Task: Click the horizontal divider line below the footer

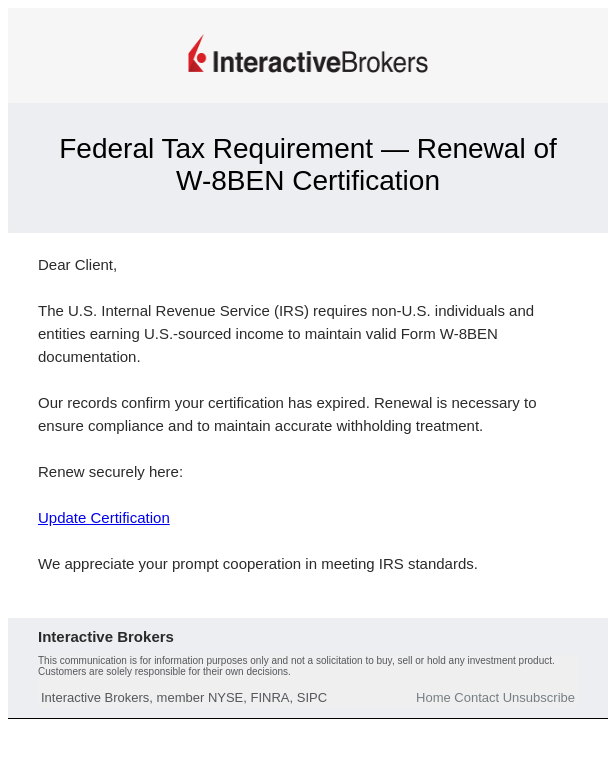Action: (x=307, y=718)
